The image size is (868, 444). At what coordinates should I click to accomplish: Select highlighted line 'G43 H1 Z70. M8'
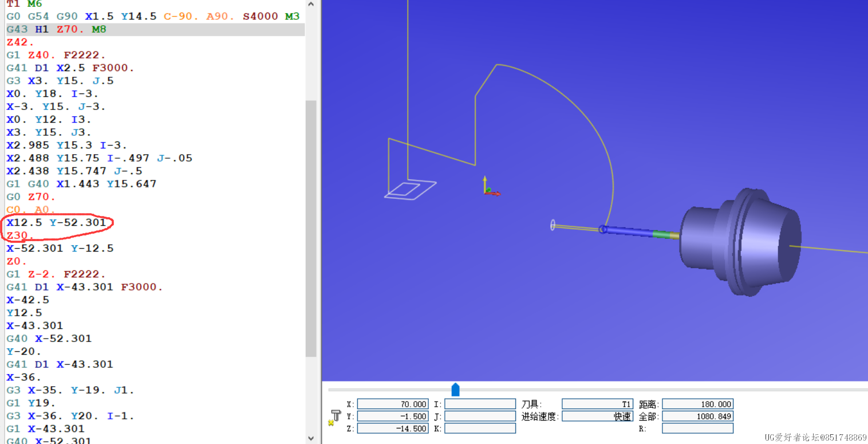pyautogui.click(x=155, y=29)
